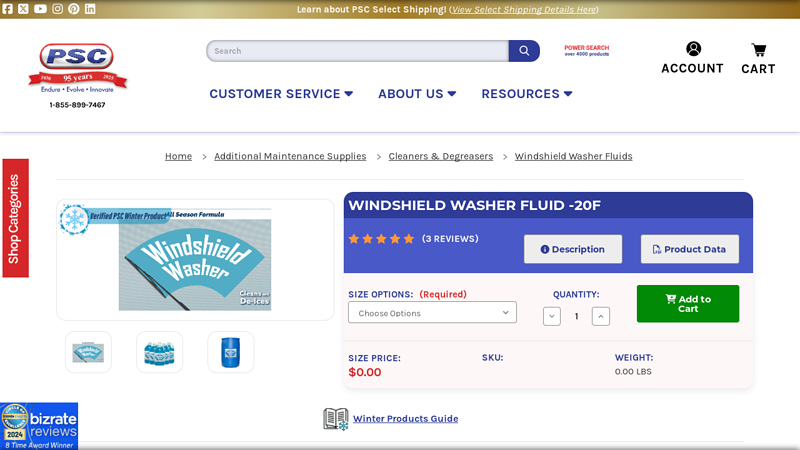This screenshot has height=450, width=800.
Task: Select the blue jugs case thumbnail
Action: click(x=159, y=352)
